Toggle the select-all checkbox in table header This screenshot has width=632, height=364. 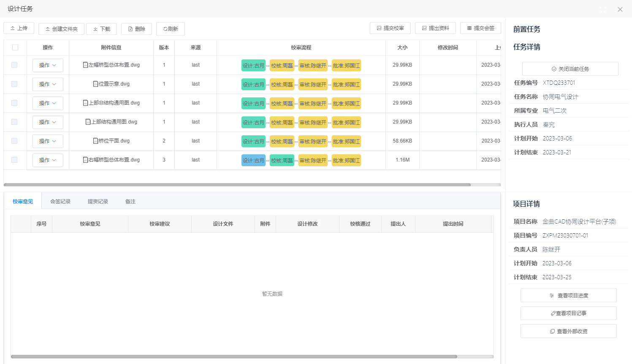15,48
